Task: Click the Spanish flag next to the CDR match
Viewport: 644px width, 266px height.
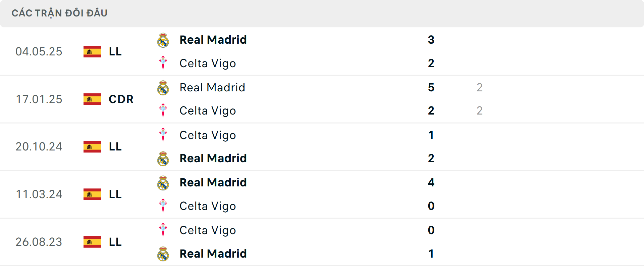Action: (92, 99)
